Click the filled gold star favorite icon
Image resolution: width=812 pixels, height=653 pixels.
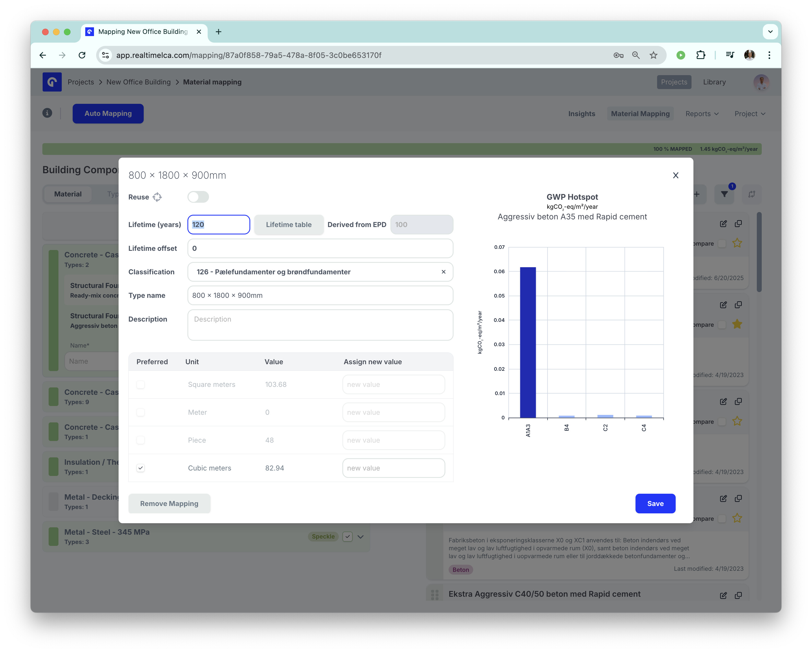(737, 324)
